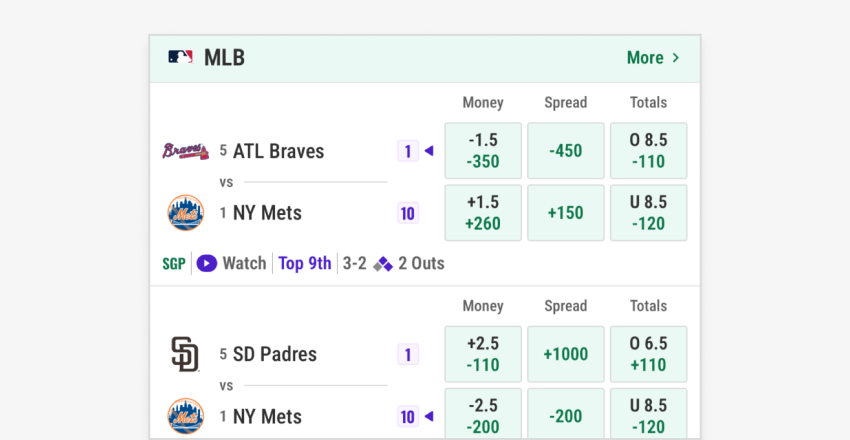The image size is (850, 440).
Task: Open the SD Padres team name
Action: coord(274,354)
